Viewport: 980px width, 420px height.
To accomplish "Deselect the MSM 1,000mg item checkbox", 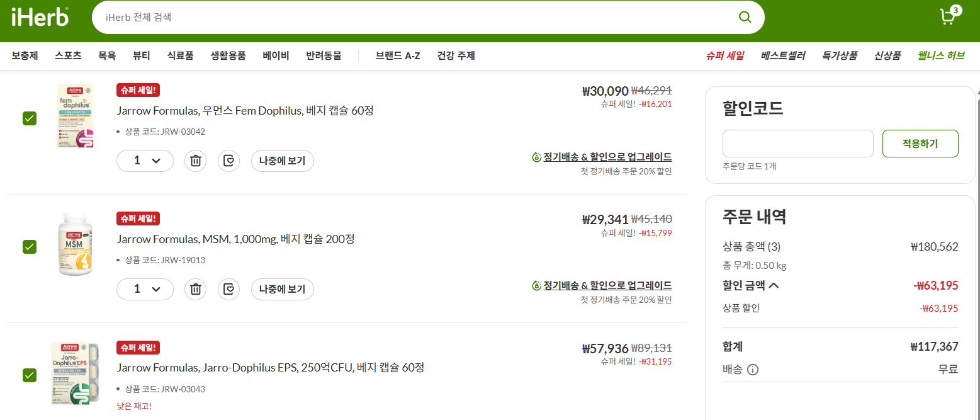I will point(30,247).
